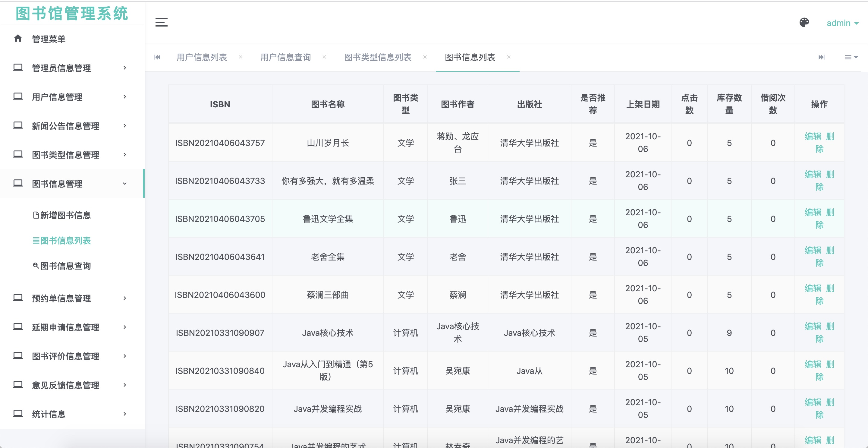Image resolution: width=868 pixels, height=448 pixels.
Task: Expand the 管理员信息管理 menu chevron
Action: tap(125, 68)
